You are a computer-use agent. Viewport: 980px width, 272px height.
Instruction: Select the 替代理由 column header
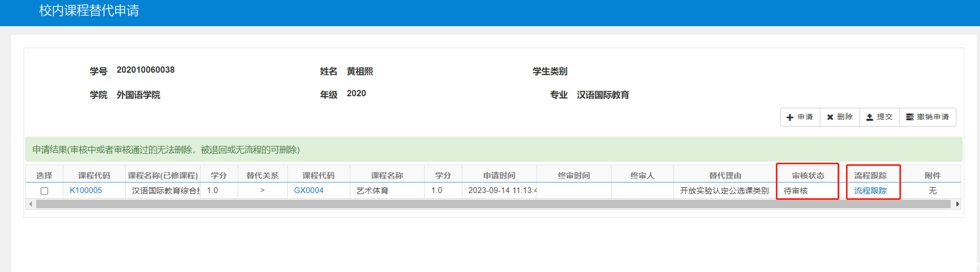(725, 175)
